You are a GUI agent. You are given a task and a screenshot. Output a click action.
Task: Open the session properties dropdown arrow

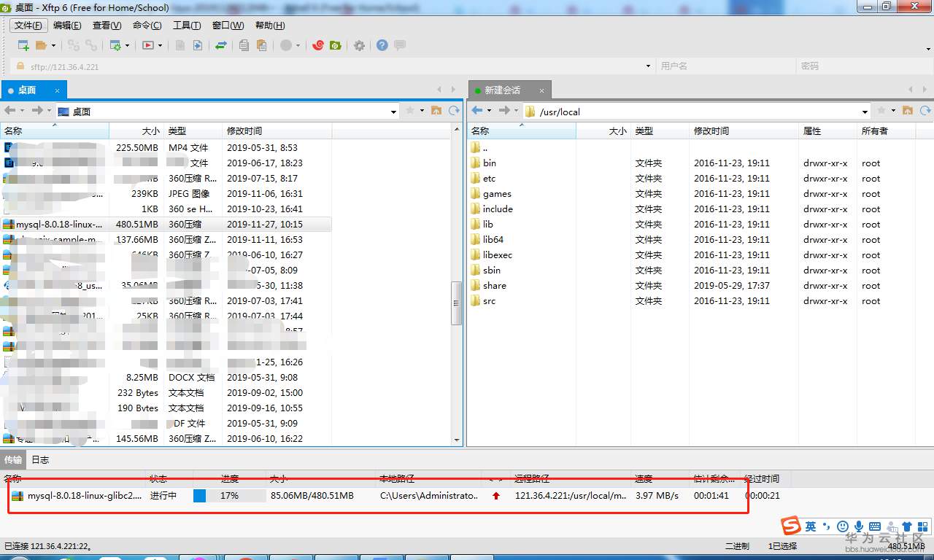(x=127, y=45)
